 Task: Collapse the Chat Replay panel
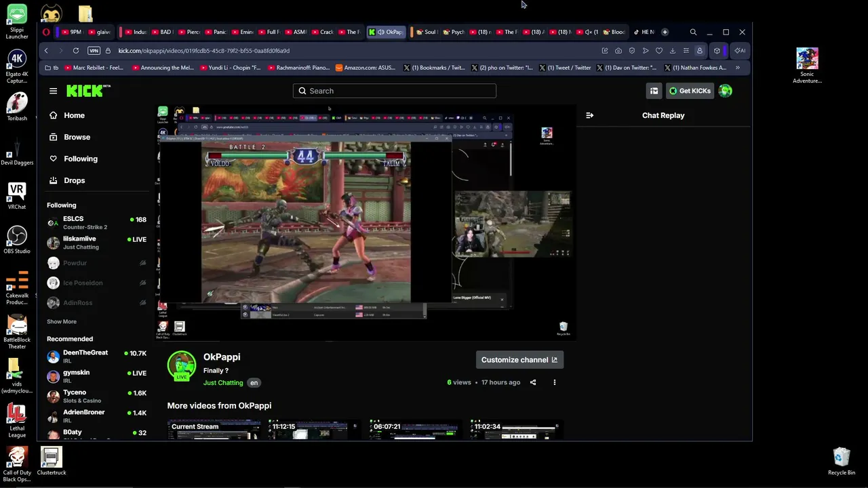[589, 115]
